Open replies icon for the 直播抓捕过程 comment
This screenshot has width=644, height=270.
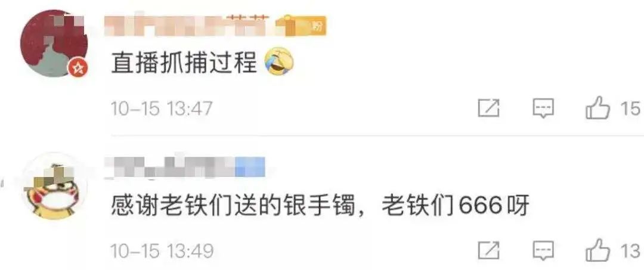[x=543, y=108]
